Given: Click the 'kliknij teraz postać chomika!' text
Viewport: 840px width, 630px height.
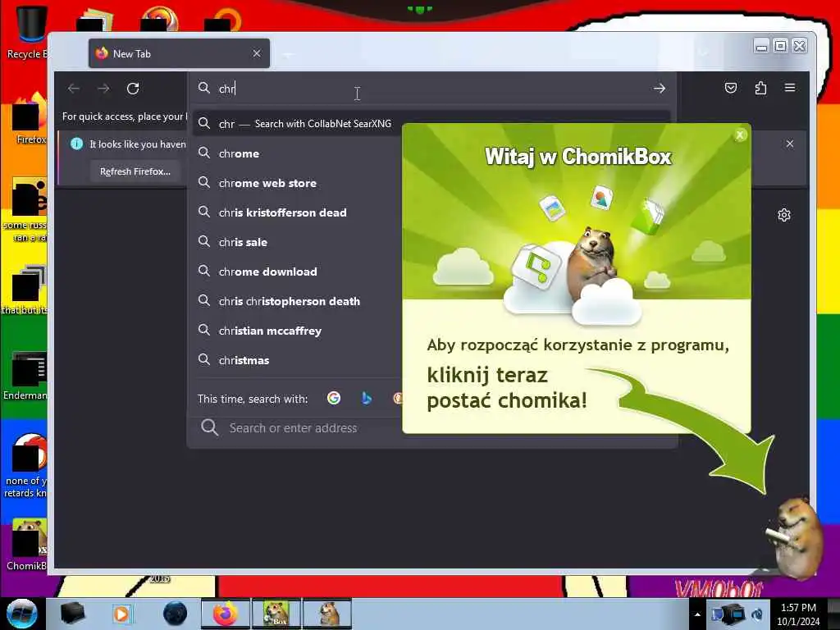Looking at the screenshot, I should tap(507, 388).
